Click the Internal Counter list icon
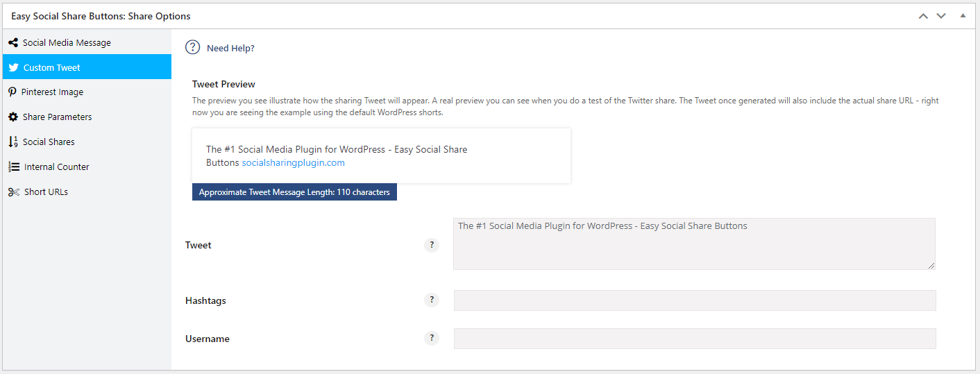 coord(13,167)
